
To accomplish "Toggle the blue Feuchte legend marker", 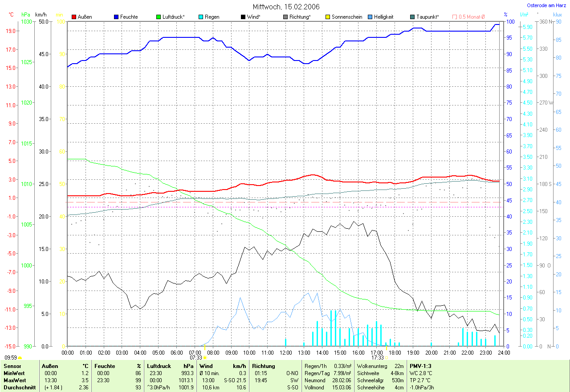I will 116,17.
